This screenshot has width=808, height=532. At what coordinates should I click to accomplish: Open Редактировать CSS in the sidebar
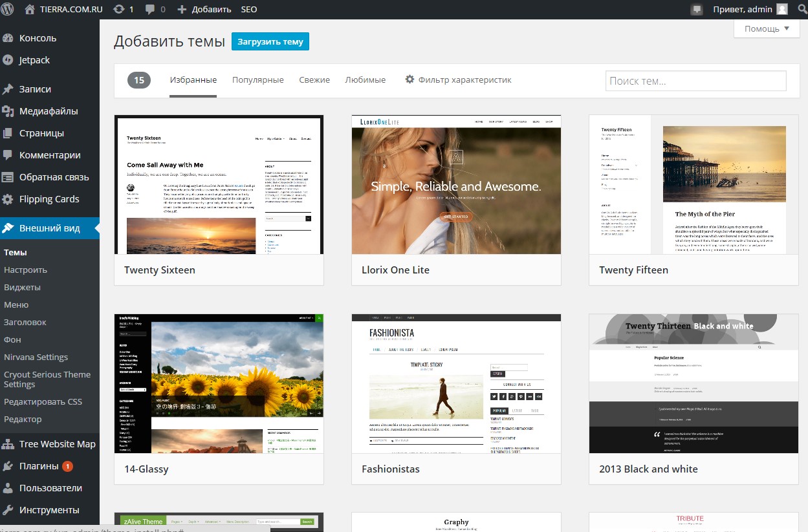click(x=43, y=401)
